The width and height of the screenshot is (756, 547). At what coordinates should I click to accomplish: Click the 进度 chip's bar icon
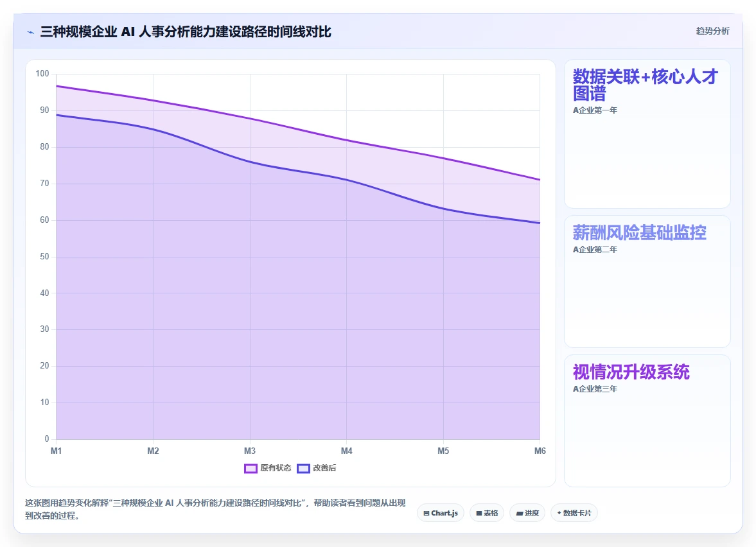(x=519, y=513)
